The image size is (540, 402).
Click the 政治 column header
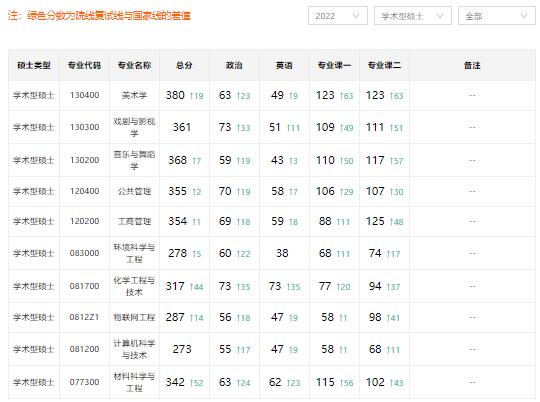point(234,65)
